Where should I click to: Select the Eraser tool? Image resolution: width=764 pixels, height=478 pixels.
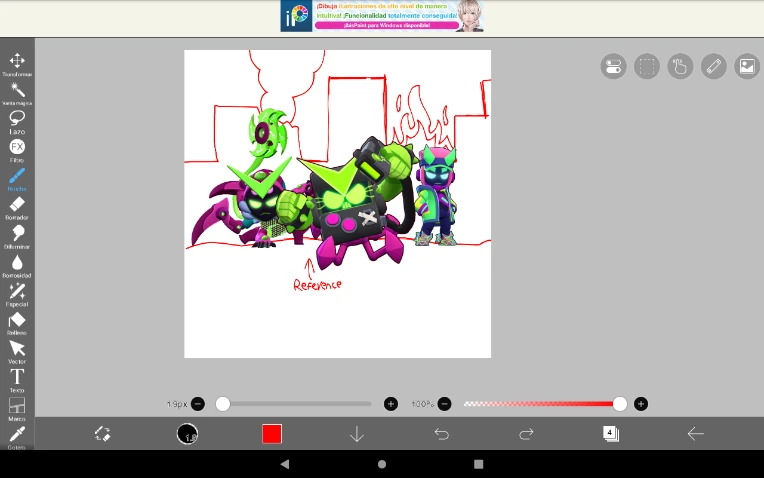[x=17, y=208]
